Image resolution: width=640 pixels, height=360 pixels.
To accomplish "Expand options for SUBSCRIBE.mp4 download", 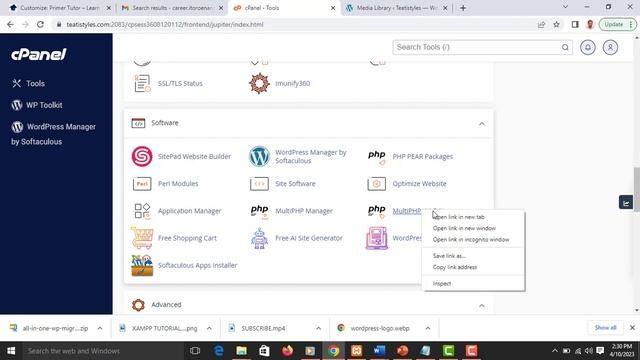I will point(318,328).
